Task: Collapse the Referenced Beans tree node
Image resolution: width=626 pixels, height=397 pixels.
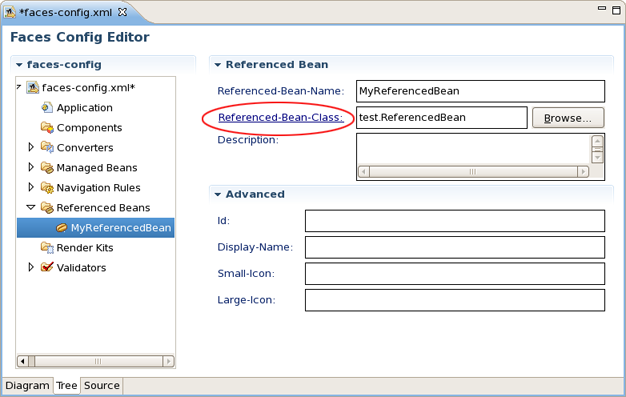Action: 31,207
